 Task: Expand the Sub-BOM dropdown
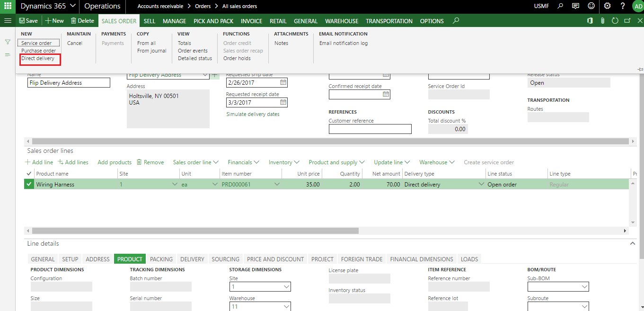[584, 287]
